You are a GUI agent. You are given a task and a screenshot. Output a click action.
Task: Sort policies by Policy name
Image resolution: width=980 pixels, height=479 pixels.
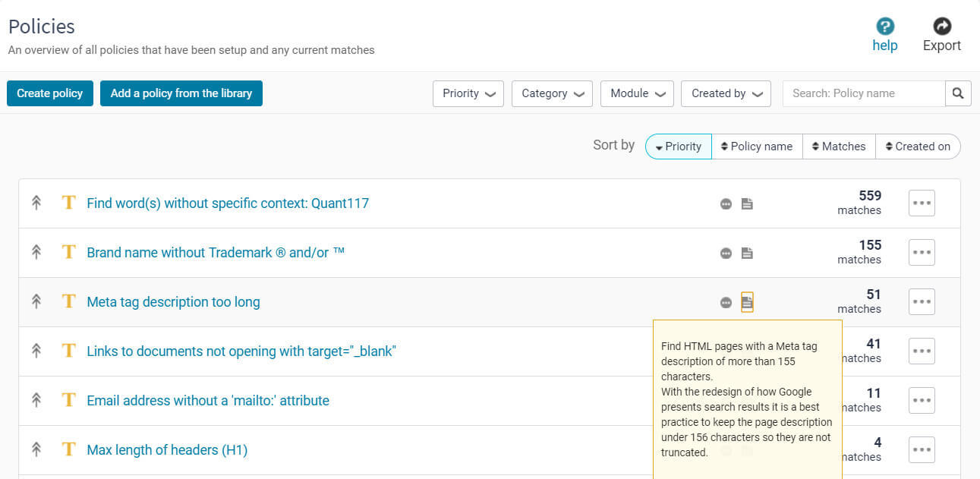click(x=756, y=147)
